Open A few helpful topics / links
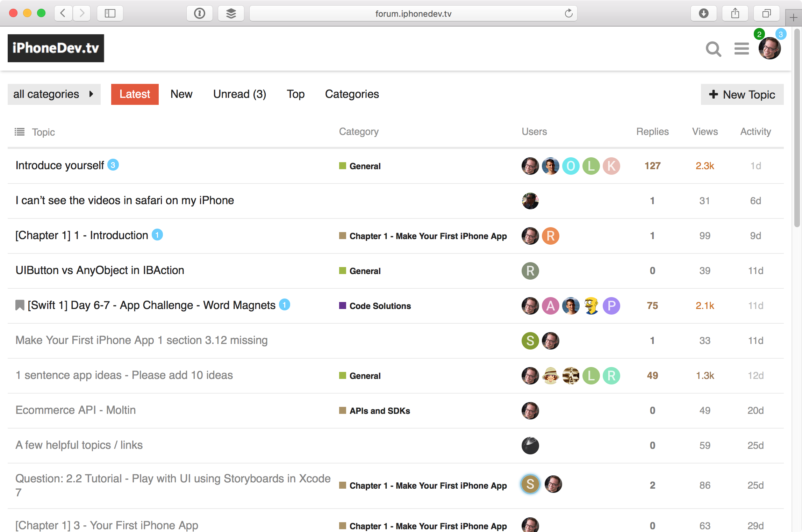The width and height of the screenshot is (802, 532). coord(79,445)
